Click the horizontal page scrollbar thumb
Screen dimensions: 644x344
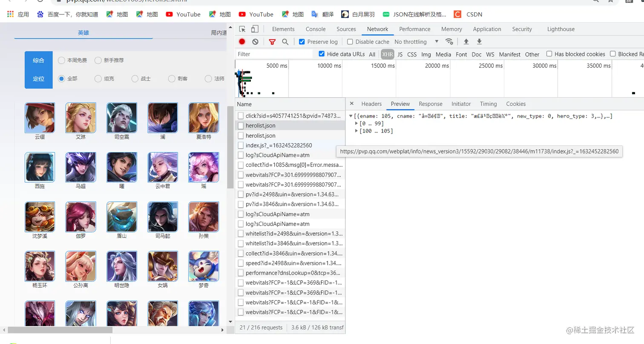[60, 330]
